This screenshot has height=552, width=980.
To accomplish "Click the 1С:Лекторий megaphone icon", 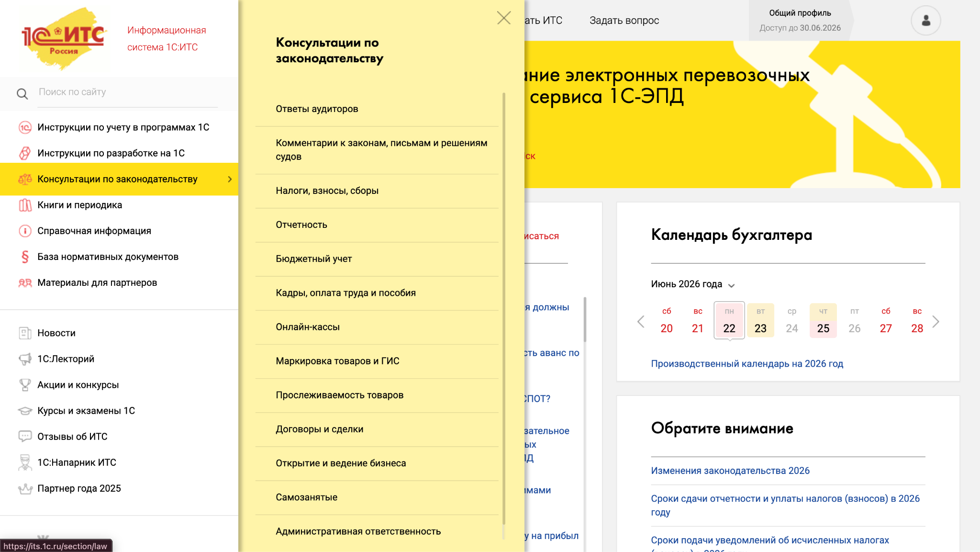I will tap(25, 359).
